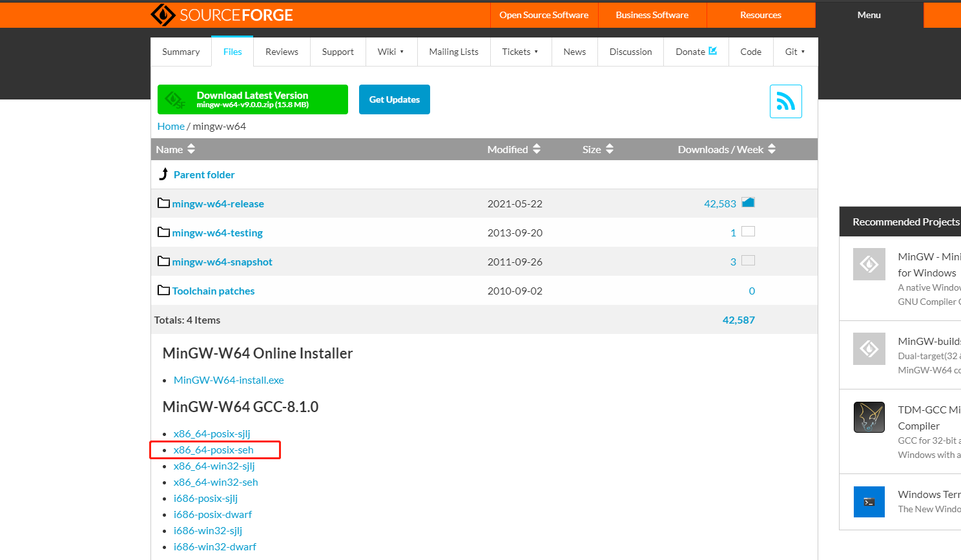Go to Home breadcrumb link
Viewport: 961px width, 560px height.
point(171,126)
